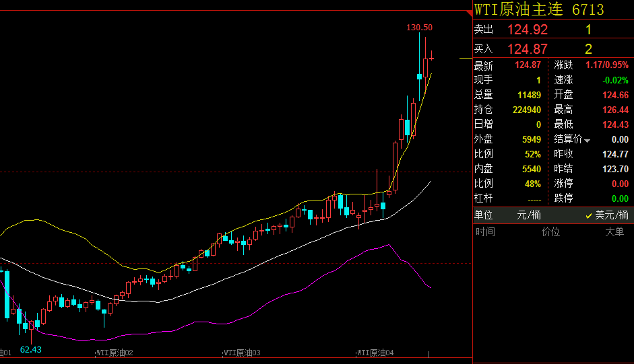The image size is (634, 364).
Task: Click the 涨停 value 0.00
Action: tap(621, 184)
